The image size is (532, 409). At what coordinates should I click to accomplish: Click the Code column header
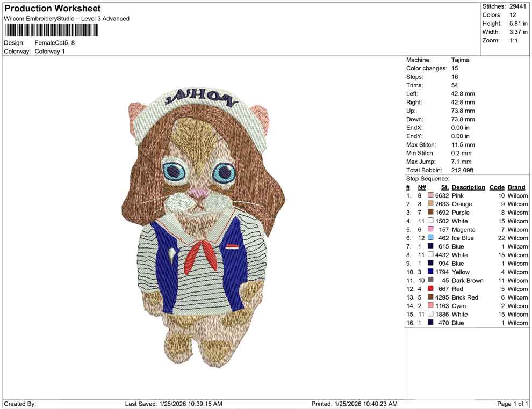click(x=497, y=187)
